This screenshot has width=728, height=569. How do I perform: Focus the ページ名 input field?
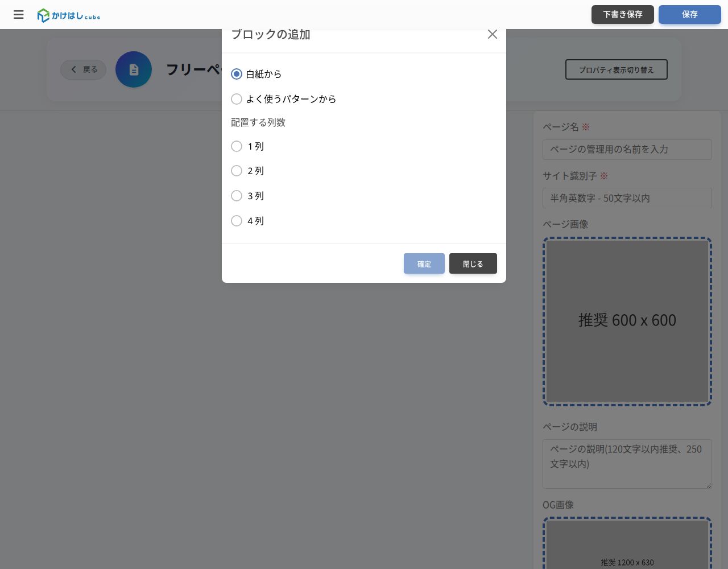click(x=627, y=150)
